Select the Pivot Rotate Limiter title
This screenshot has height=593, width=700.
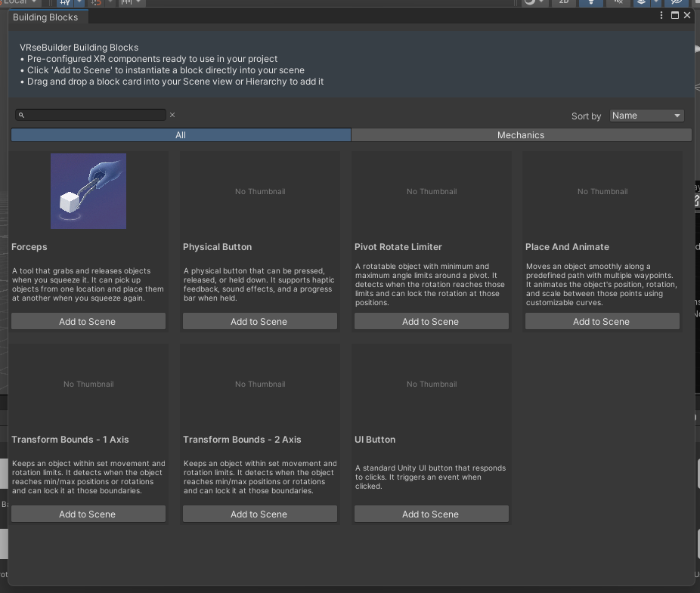398,247
